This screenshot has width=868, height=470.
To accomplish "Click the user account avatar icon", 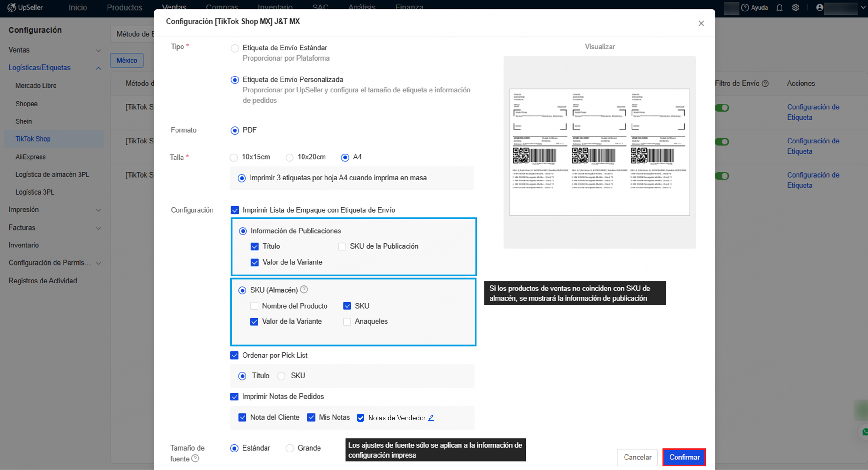I will (819, 7).
